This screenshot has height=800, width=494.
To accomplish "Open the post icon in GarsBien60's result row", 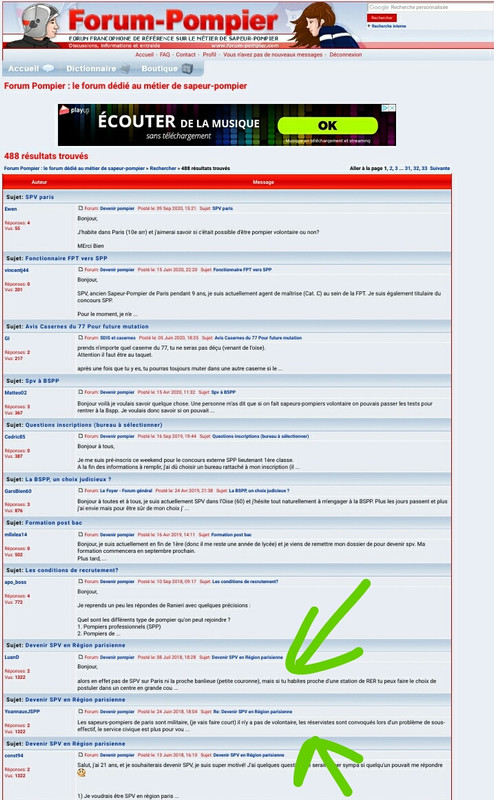I will (x=80, y=490).
